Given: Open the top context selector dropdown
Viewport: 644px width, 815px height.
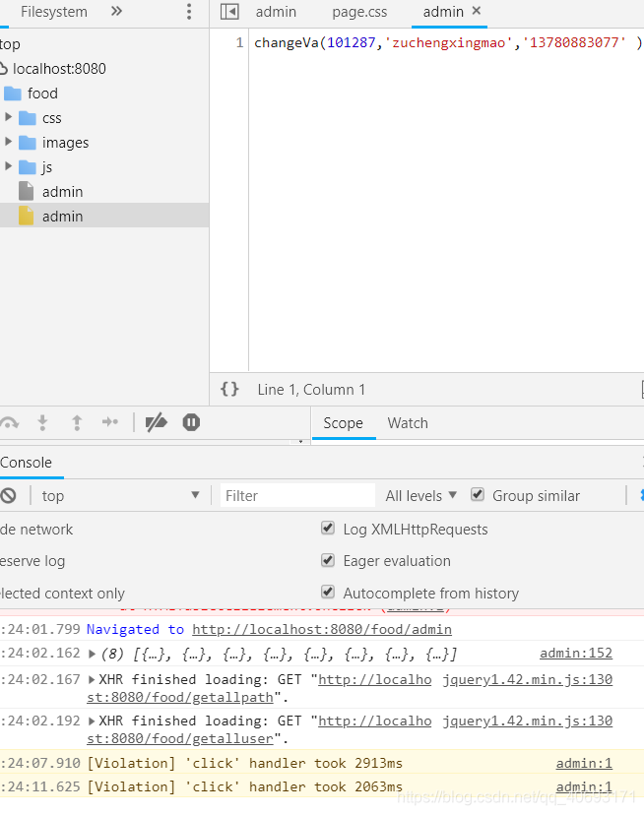Looking at the screenshot, I should (120, 495).
